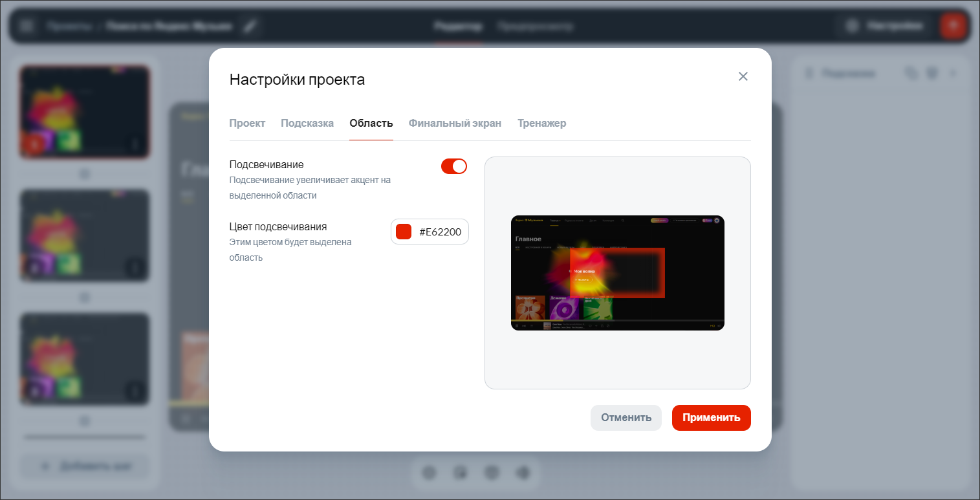Open the Финальный экран tab
Viewport: 980px width, 500px height.
coord(455,123)
